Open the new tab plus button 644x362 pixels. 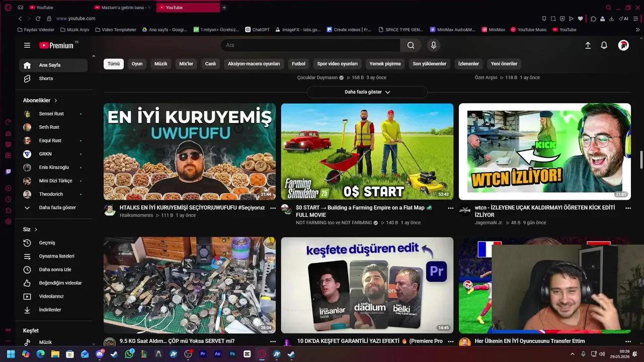(x=224, y=8)
